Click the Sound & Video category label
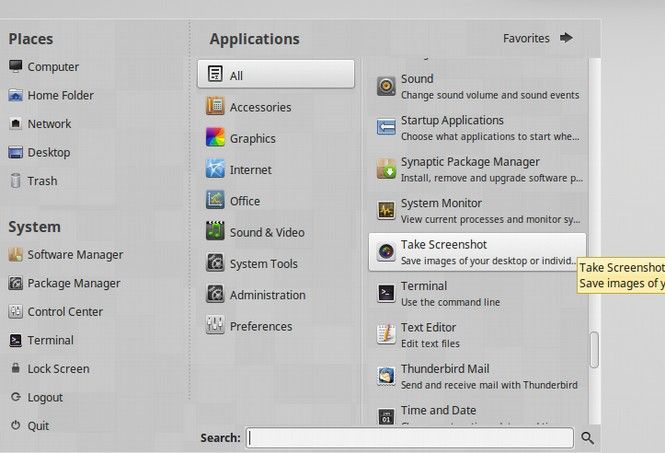 pyautogui.click(x=267, y=232)
